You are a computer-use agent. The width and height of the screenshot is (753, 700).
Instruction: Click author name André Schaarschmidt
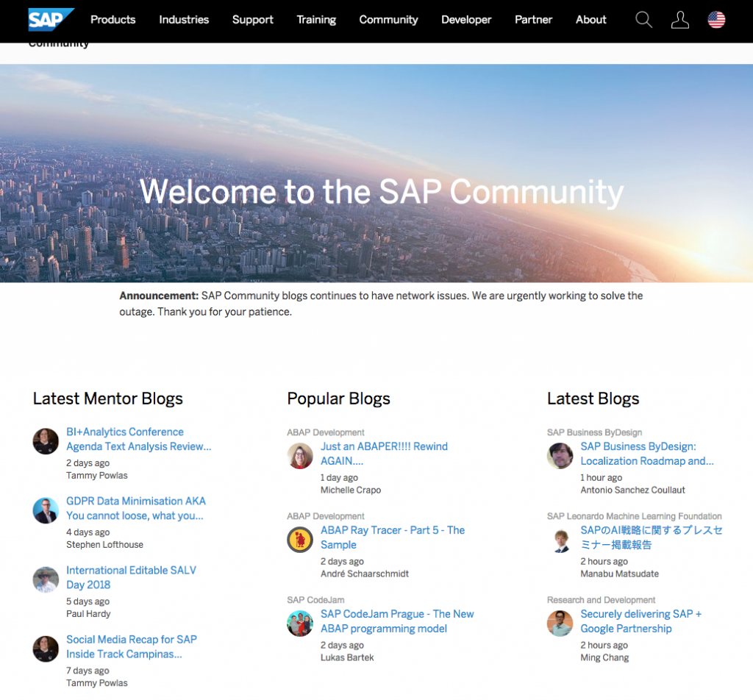[365, 574]
